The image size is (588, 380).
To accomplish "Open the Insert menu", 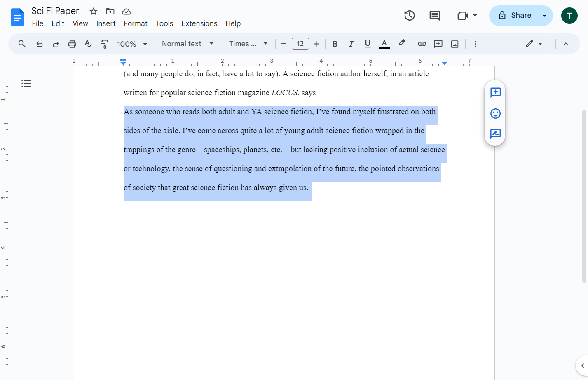I will click(x=106, y=23).
